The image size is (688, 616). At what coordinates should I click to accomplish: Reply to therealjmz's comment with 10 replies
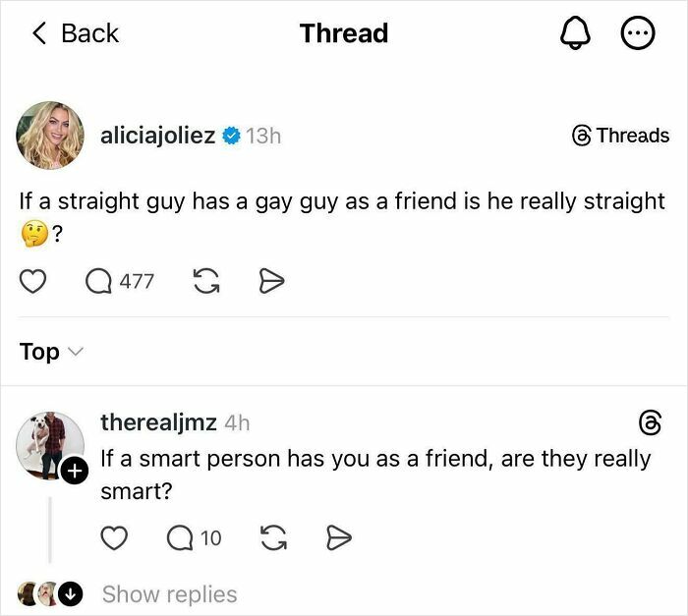[x=180, y=537]
